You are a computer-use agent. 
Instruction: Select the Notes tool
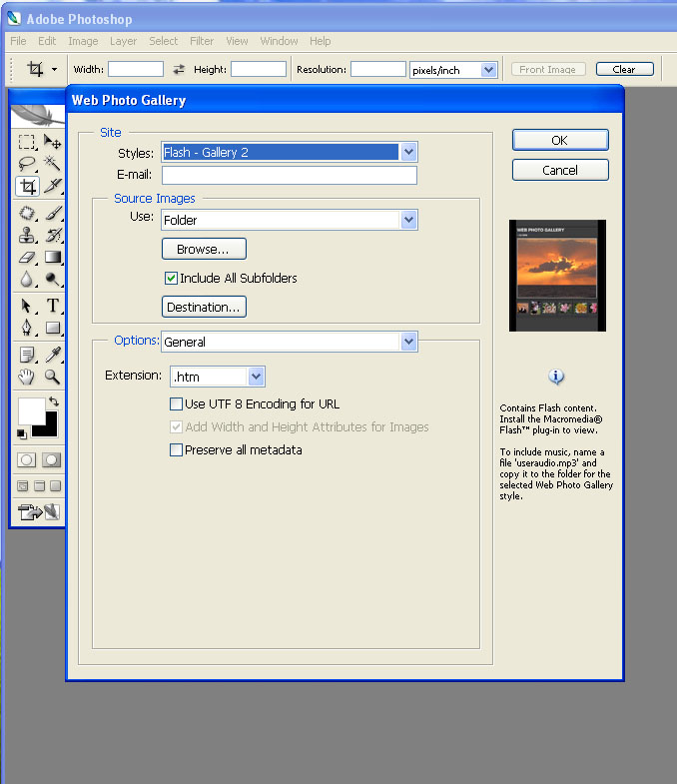[x=27, y=355]
